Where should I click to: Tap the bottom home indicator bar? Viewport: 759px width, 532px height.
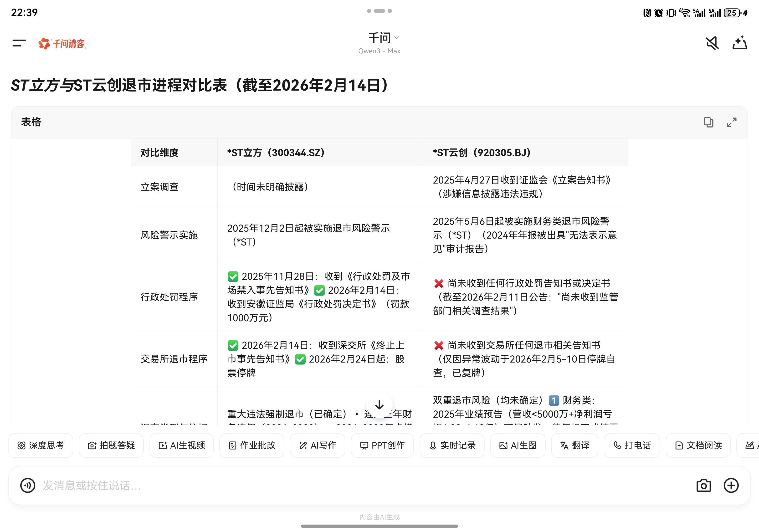point(379,526)
